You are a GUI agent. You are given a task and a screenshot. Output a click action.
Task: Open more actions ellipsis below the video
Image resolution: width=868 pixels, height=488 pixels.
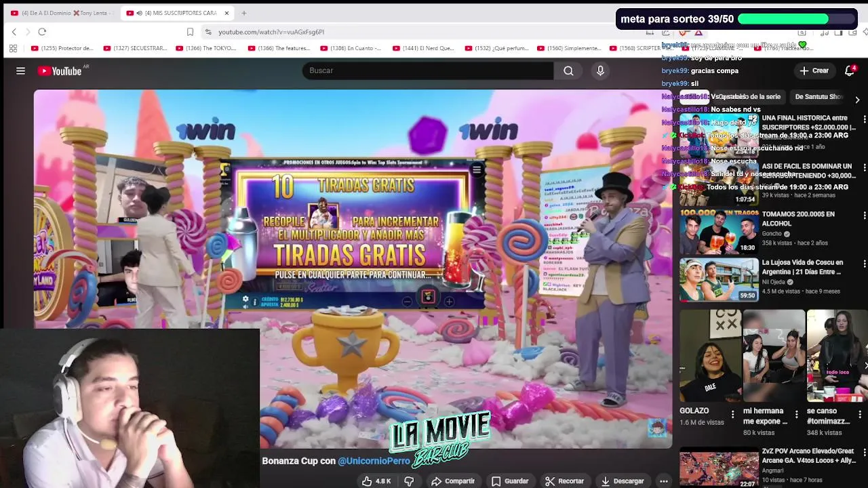(664, 481)
